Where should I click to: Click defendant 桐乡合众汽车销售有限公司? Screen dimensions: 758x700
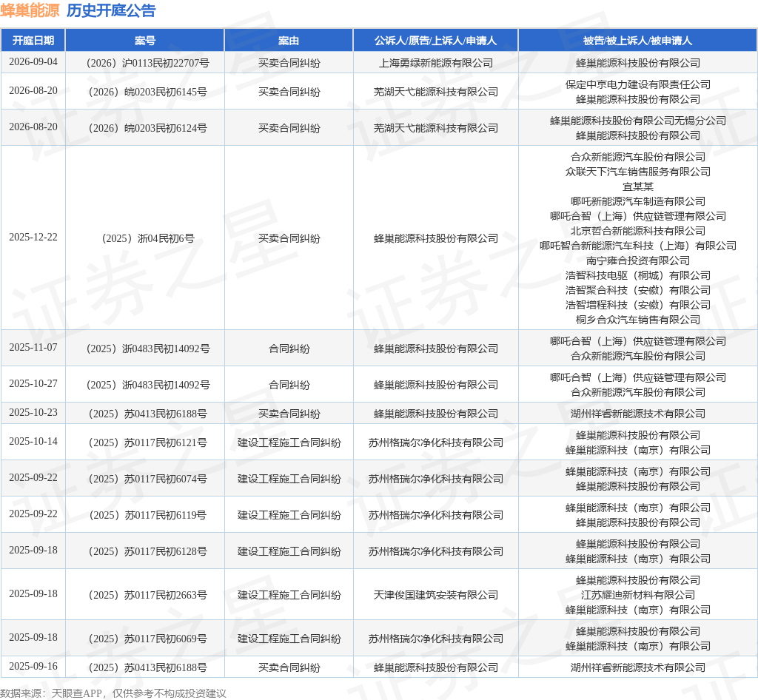click(637, 320)
